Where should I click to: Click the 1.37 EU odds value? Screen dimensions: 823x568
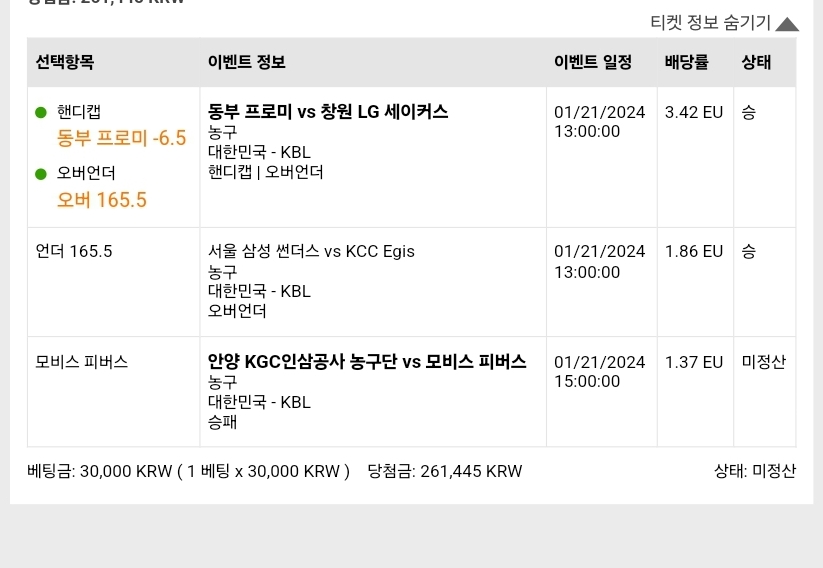tap(694, 362)
